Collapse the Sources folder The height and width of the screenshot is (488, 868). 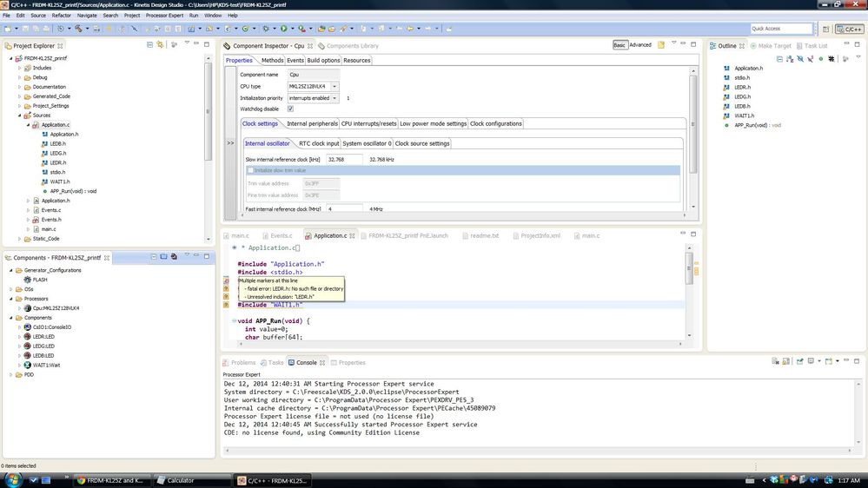19,115
